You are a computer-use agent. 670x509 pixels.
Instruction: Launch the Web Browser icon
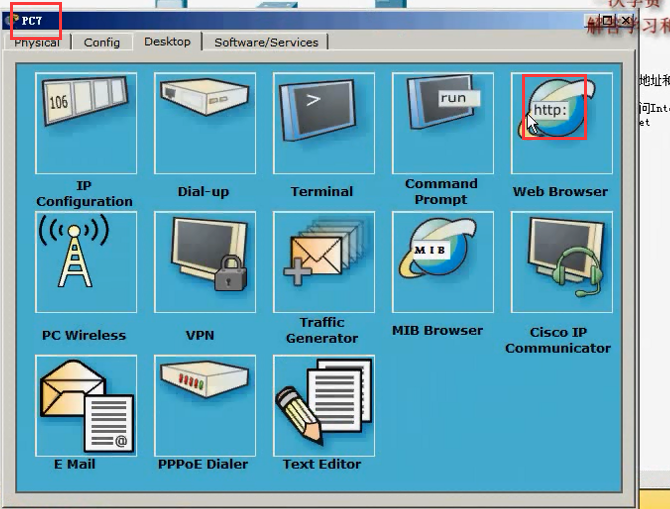tap(561, 123)
